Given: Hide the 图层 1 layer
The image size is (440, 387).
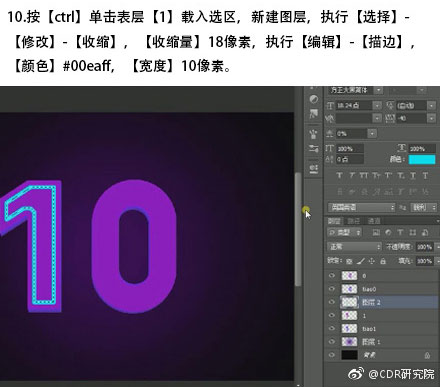Looking at the screenshot, I should click(331, 342).
